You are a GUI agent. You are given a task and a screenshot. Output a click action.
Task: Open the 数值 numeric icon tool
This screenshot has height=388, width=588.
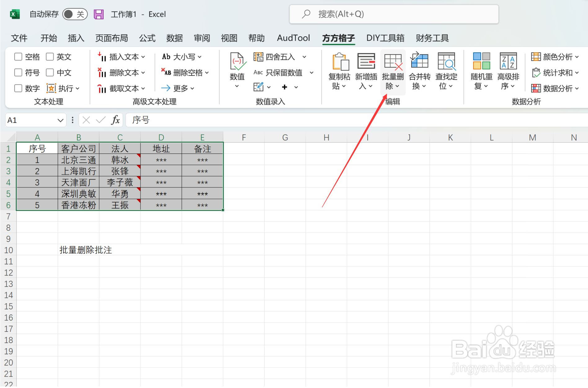point(238,61)
